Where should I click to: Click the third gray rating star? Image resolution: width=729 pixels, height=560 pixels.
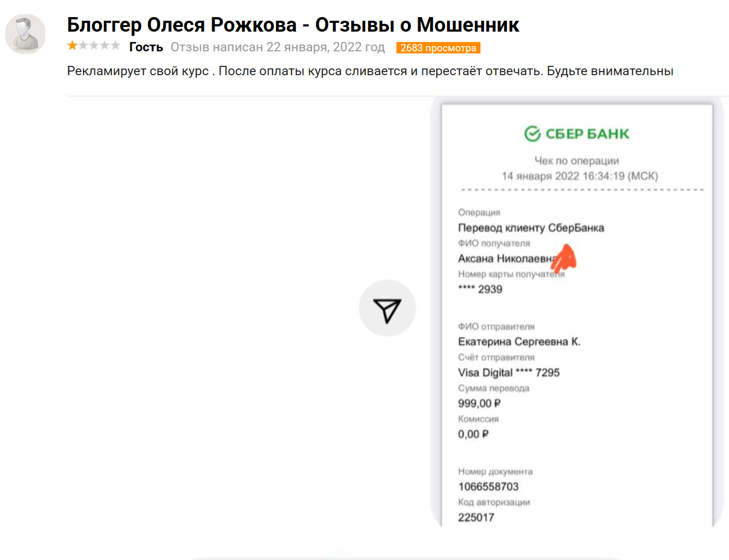pyautogui.click(x=94, y=46)
